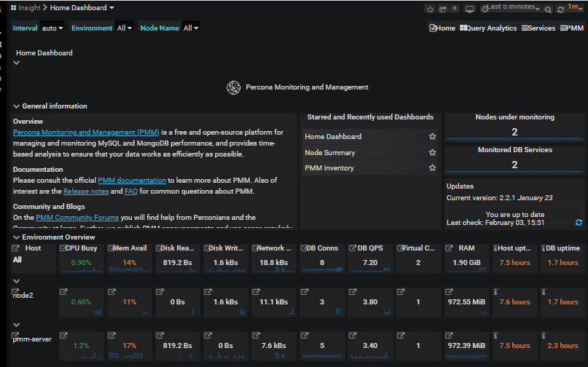Click external link icon on RAM header
This screenshot has width=588, height=367.
[x=449, y=248]
